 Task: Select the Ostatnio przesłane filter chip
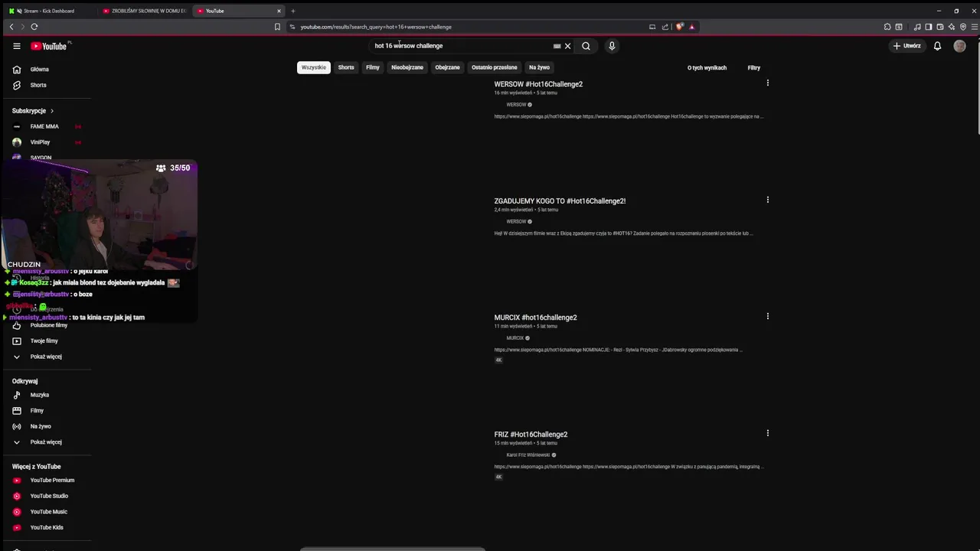[494, 67]
